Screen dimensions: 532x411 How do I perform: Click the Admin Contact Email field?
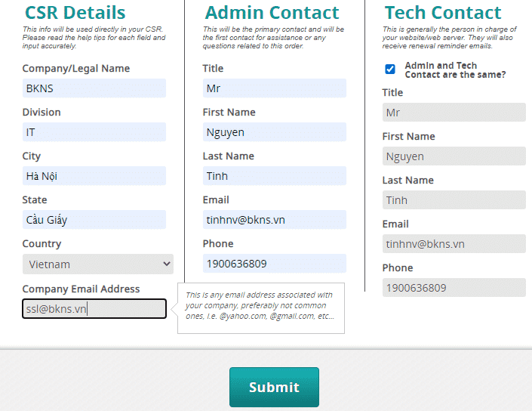pyautogui.click(x=275, y=220)
